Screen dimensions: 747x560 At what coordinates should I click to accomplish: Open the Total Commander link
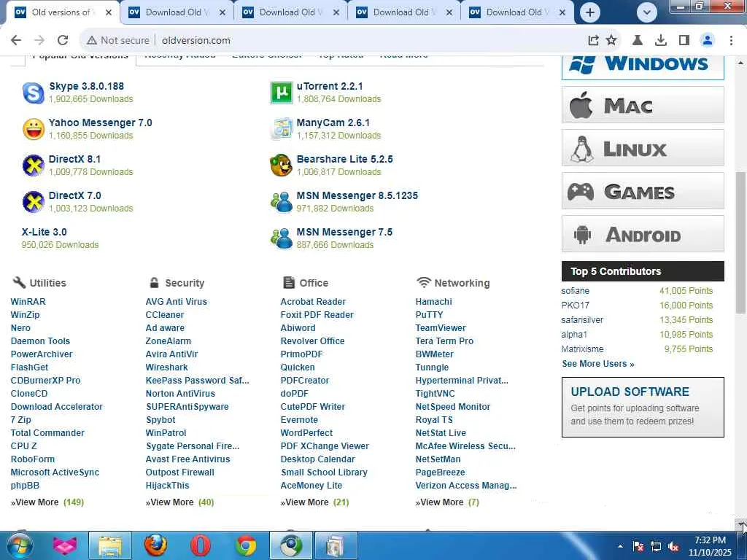point(47,433)
